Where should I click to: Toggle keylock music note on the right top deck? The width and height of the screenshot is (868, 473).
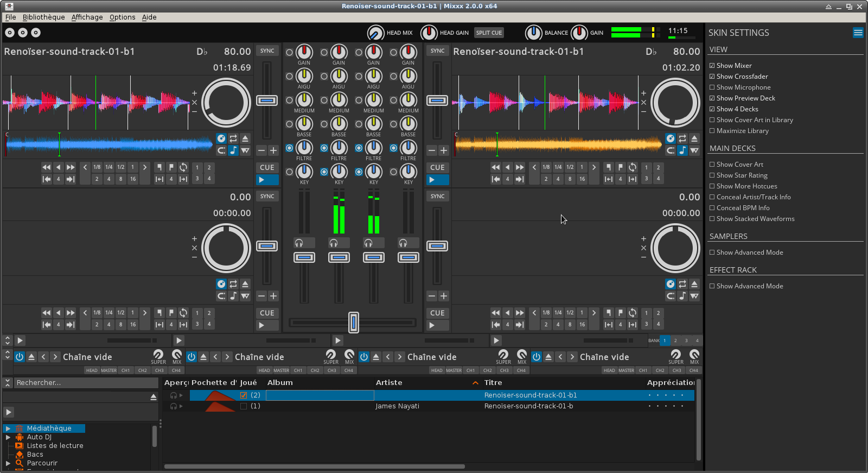tap(682, 150)
